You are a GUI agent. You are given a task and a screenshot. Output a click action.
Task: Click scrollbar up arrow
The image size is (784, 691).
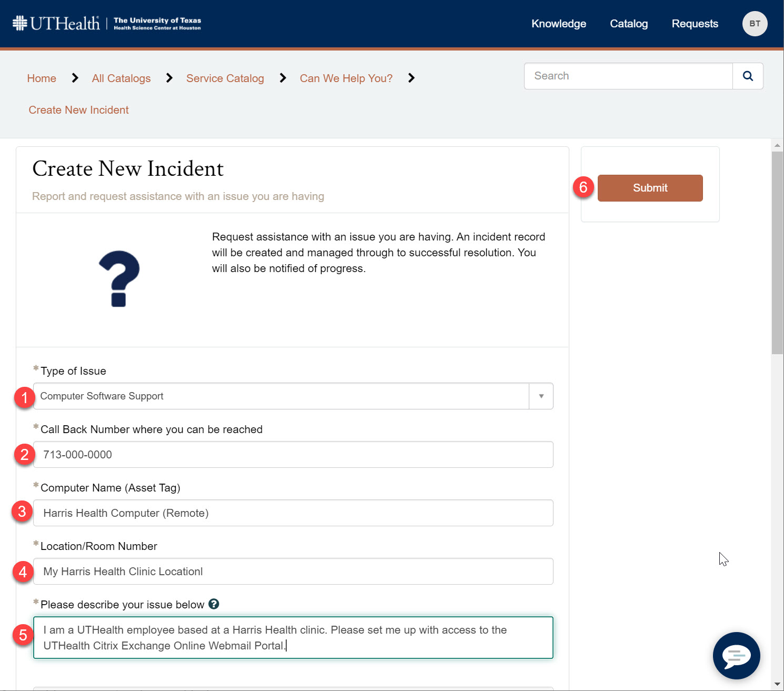pyautogui.click(x=777, y=145)
